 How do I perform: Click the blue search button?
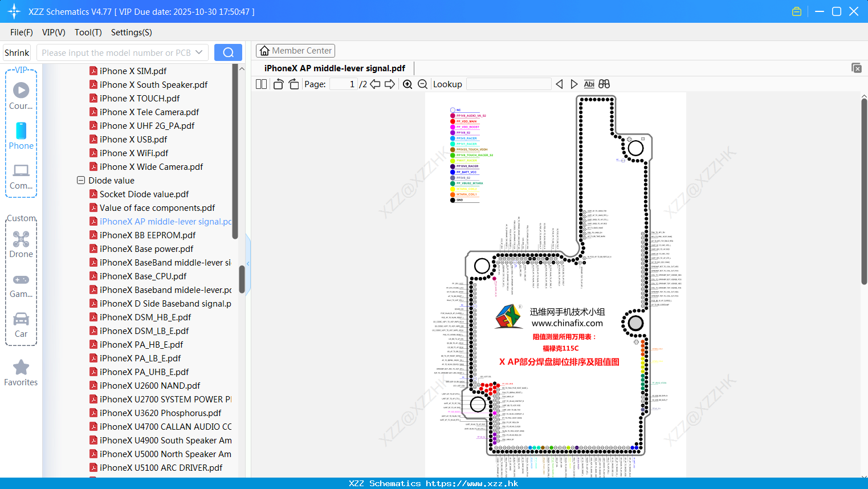click(x=228, y=52)
